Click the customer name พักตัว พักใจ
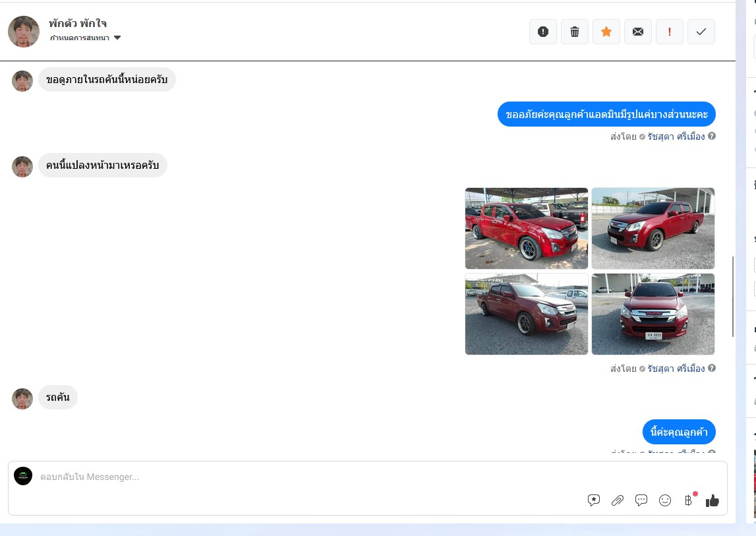 (x=78, y=23)
